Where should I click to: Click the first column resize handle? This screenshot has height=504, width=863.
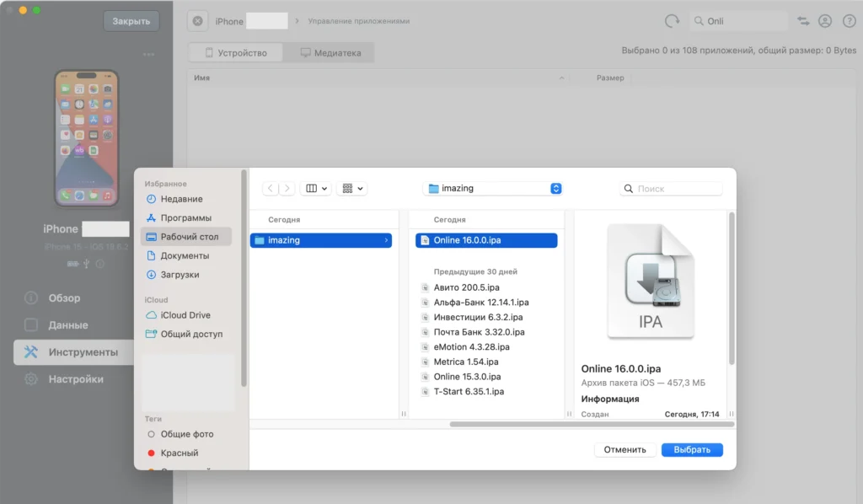404,414
